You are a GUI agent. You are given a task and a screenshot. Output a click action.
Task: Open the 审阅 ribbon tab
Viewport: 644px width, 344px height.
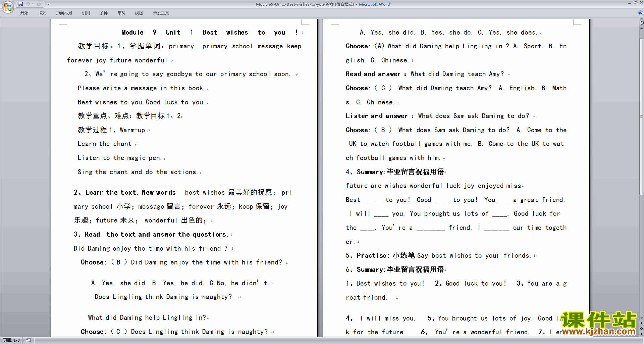[x=121, y=13]
